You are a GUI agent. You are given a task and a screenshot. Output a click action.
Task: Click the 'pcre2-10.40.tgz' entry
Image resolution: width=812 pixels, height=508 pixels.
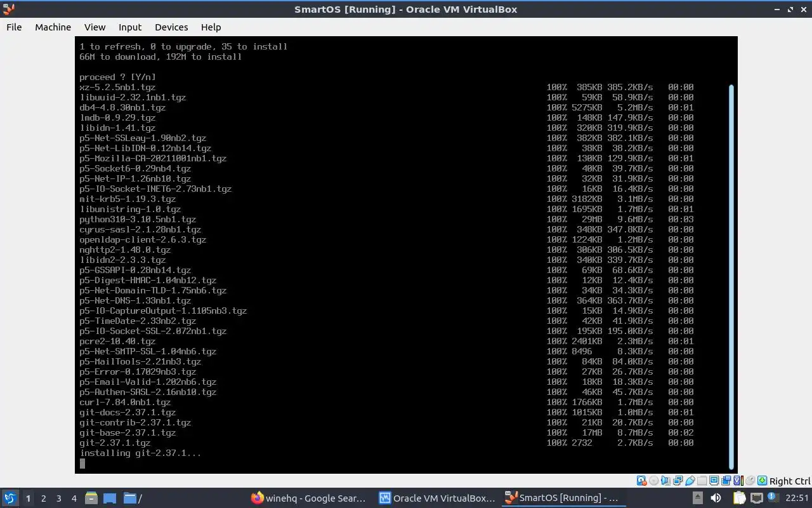117,341
